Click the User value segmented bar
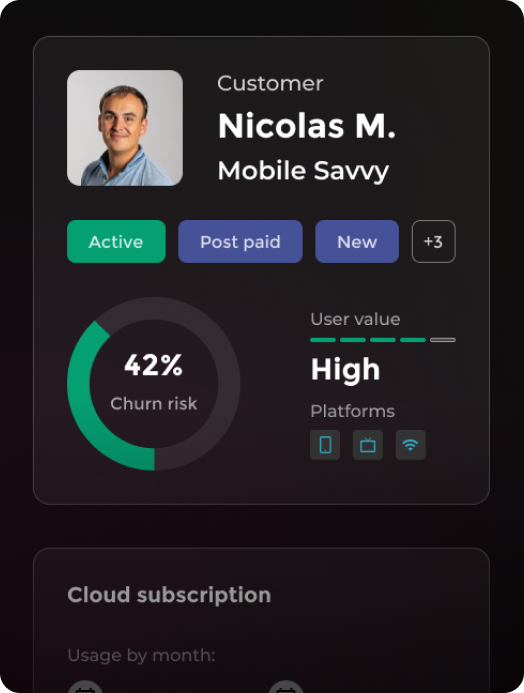This screenshot has height=693, width=524. point(383,340)
